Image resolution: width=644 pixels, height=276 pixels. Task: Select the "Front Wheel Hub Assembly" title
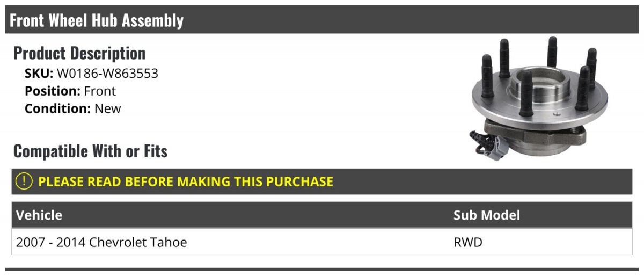tap(97, 20)
